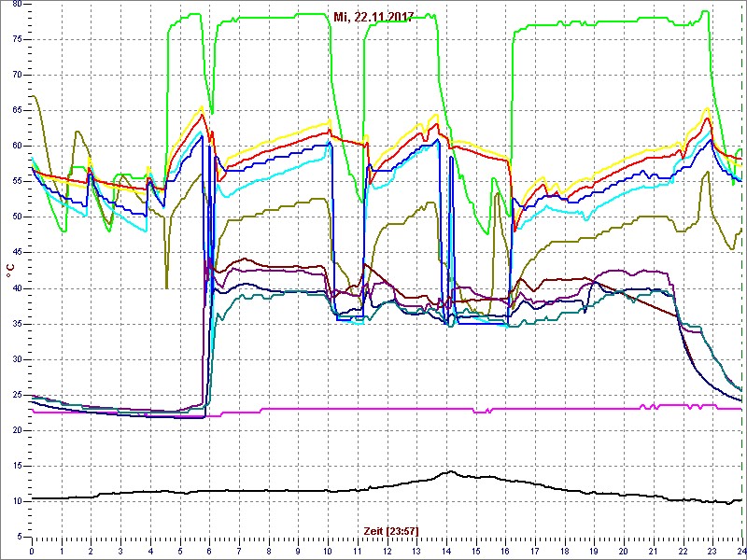Click the '°C' y-axis unit label
The image size is (747, 560).
[10, 271]
